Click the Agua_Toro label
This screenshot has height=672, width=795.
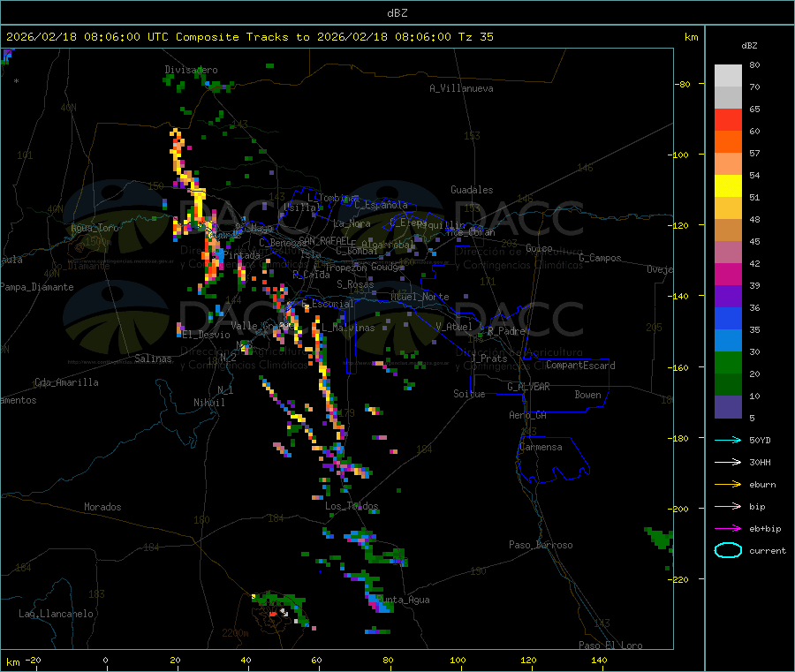95,228
